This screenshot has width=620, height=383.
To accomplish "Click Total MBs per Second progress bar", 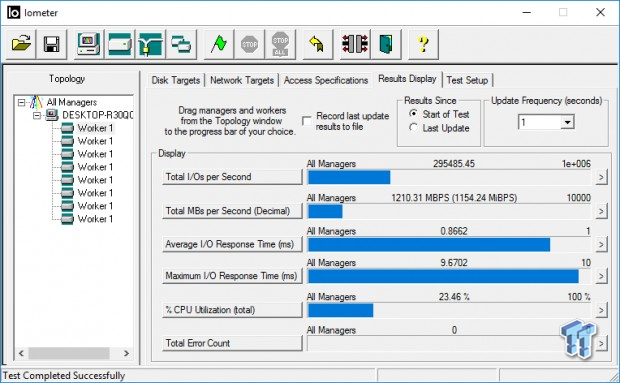I will pyautogui.click(x=449, y=211).
